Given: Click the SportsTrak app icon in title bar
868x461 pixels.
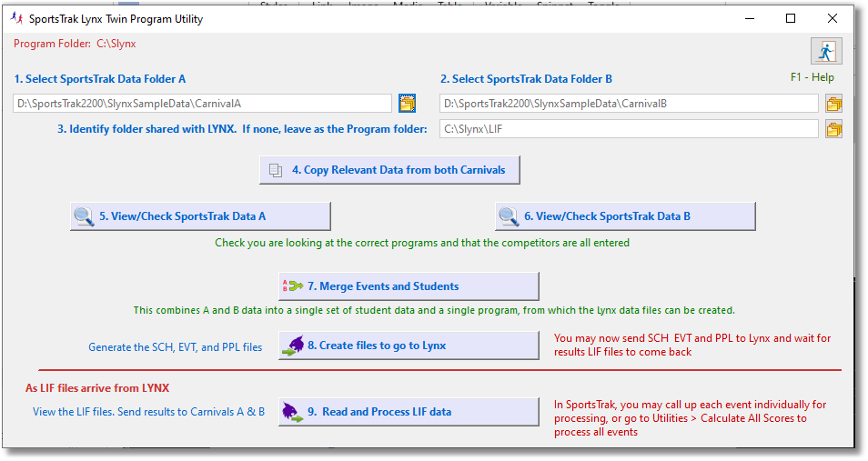Looking at the screenshot, I should [17, 18].
